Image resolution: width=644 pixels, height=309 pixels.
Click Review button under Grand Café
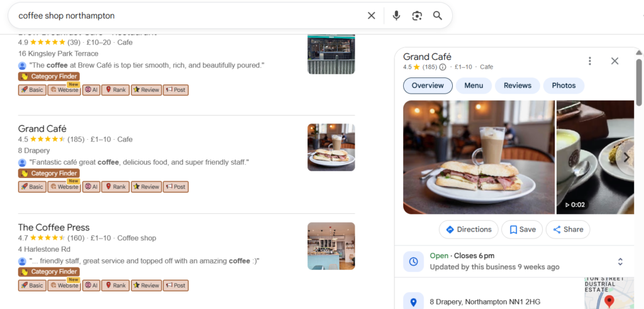point(146,186)
